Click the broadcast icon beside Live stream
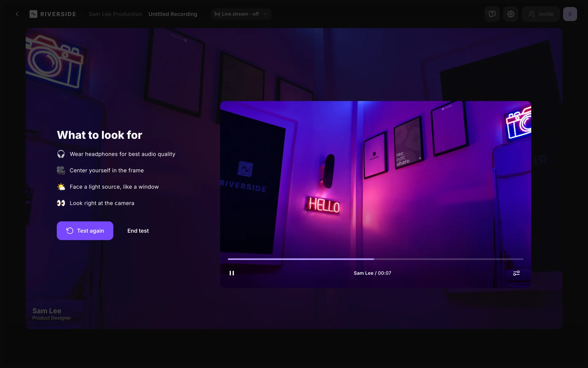Screen dimensions: 588x368 click(x=217, y=14)
